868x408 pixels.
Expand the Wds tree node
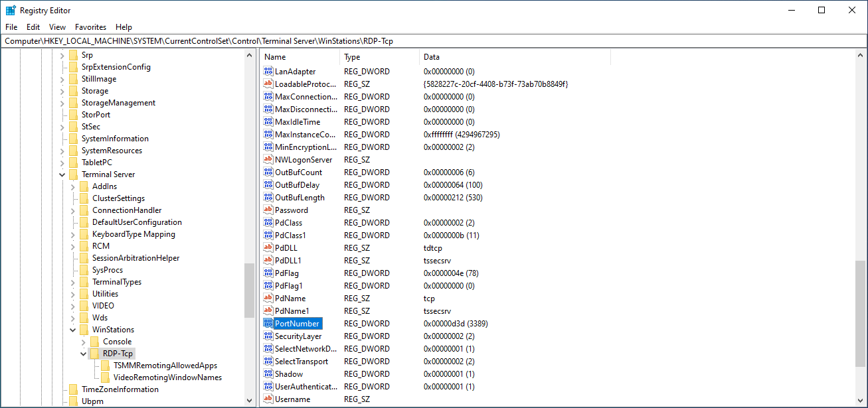[x=72, y=318]
